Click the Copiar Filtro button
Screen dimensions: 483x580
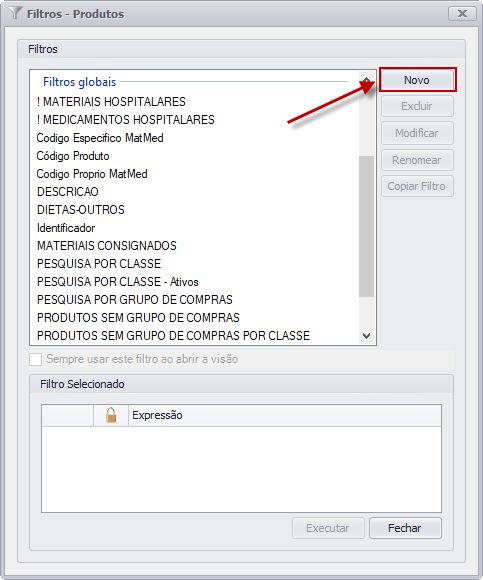click(417, 186)
